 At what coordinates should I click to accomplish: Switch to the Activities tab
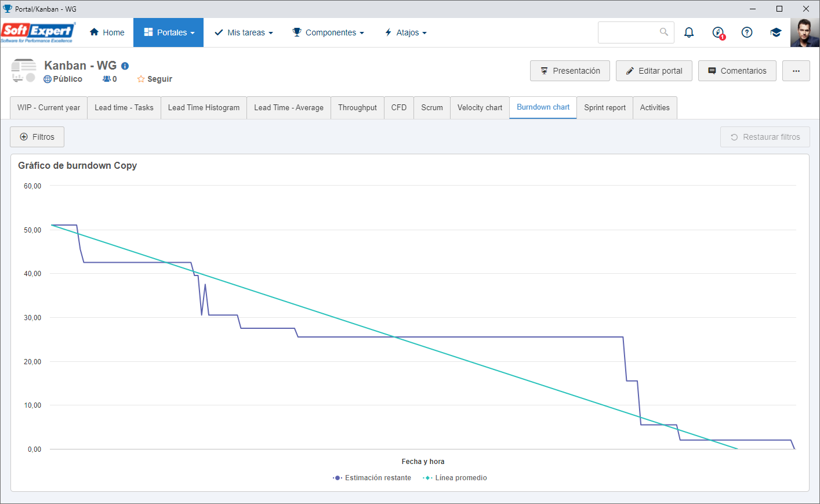(655, 108)
